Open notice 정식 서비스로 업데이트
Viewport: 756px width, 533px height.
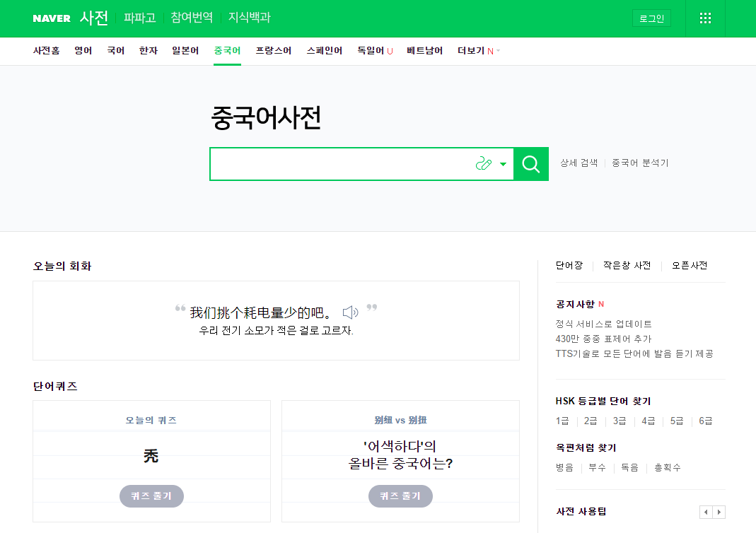tap(604, 324)
